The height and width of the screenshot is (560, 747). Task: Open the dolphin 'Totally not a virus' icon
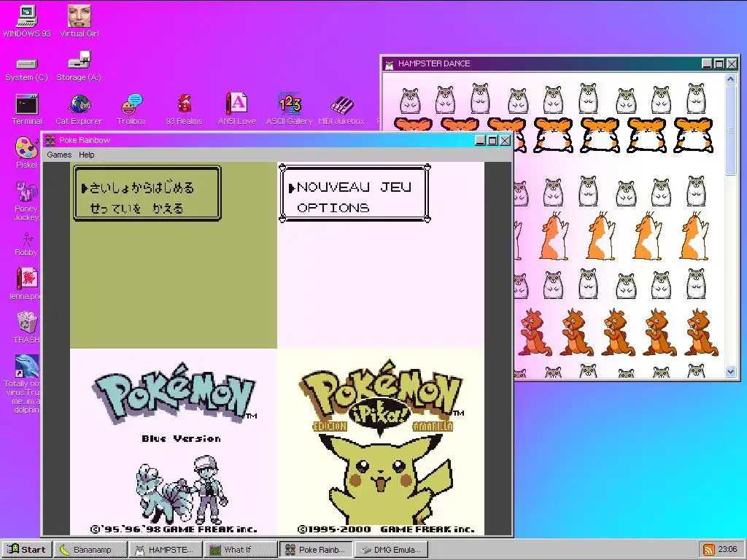click(27, 366)
